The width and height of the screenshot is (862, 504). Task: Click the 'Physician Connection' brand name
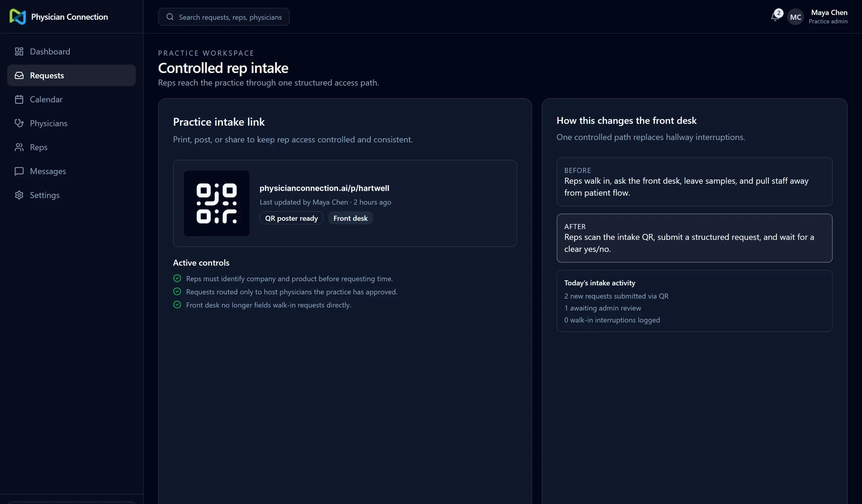coord(69,17)
